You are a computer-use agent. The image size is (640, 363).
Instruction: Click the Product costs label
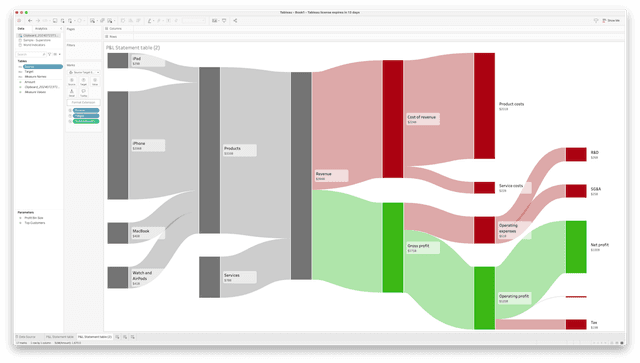[x=511, y=104]
